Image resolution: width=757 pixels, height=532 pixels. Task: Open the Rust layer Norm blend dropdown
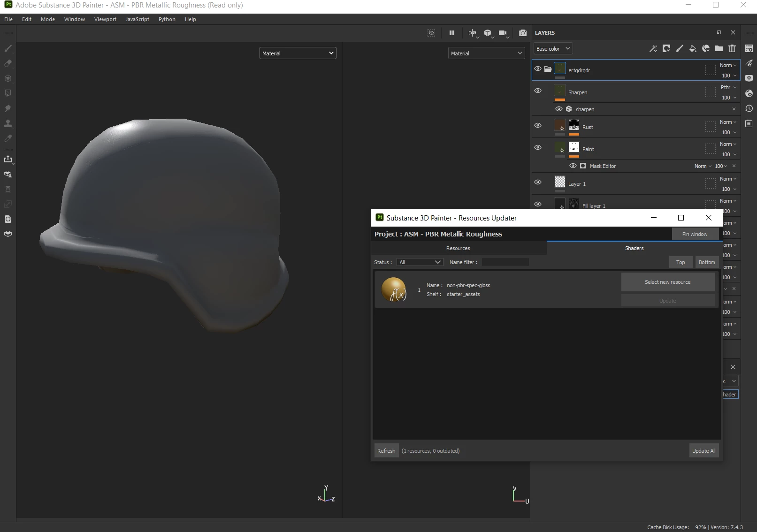coord(728,122)
